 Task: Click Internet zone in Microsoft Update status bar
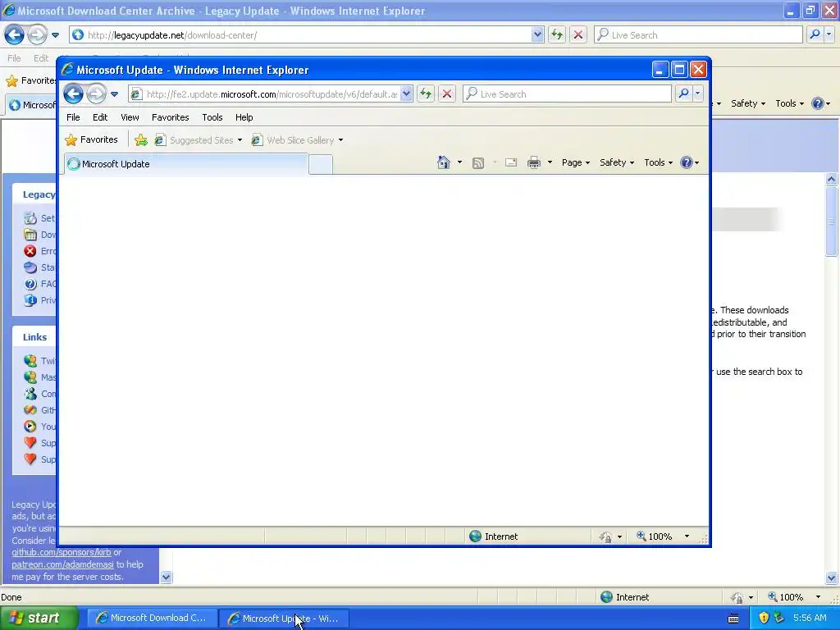(493, 536)
